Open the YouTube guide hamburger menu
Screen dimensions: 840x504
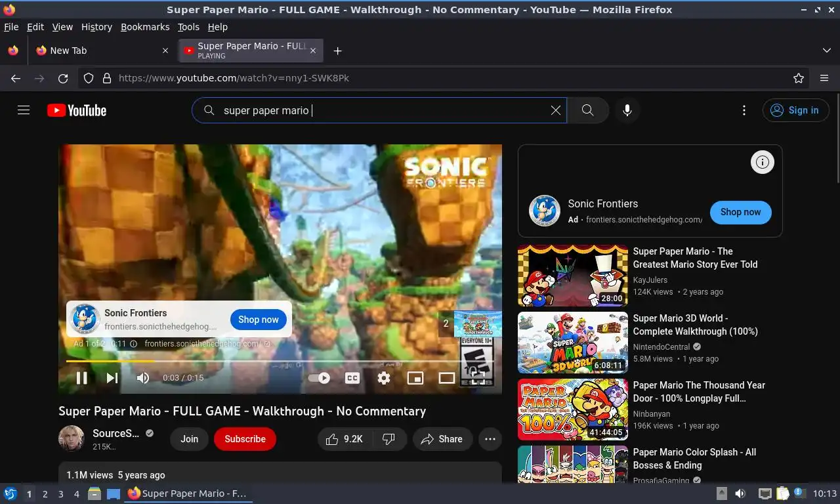(24, 110)
